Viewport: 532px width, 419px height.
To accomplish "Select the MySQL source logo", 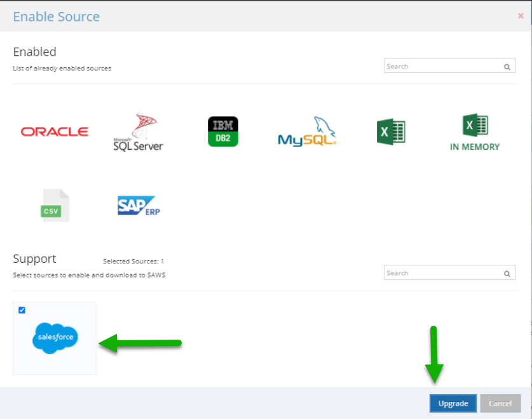I will [x=307, y=131].
